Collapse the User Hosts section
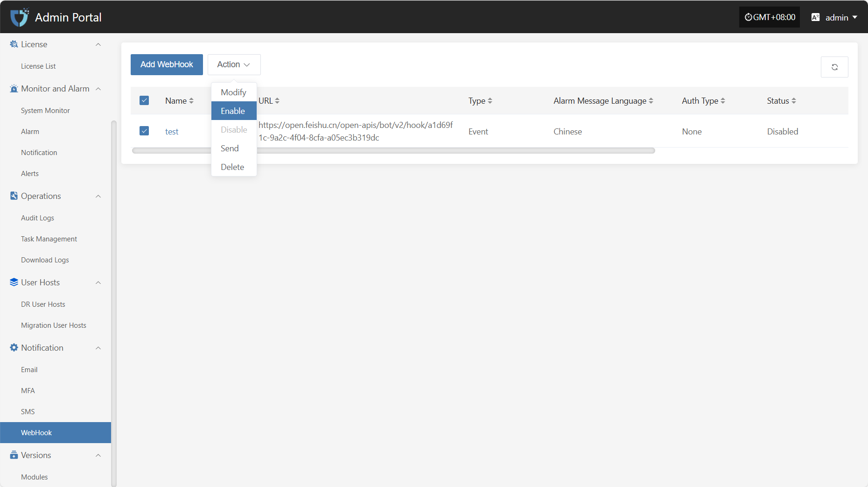Screen dimensions: 868x487 (98, 282)
